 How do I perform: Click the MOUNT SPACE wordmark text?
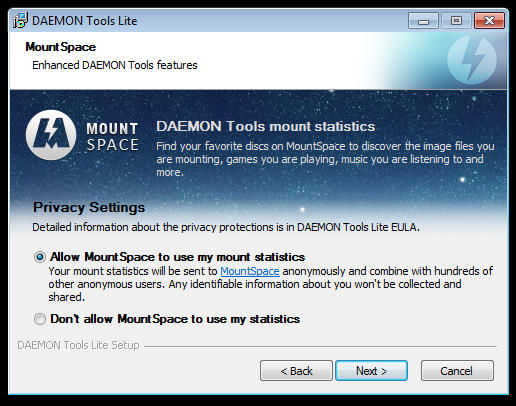click(112, 137)
